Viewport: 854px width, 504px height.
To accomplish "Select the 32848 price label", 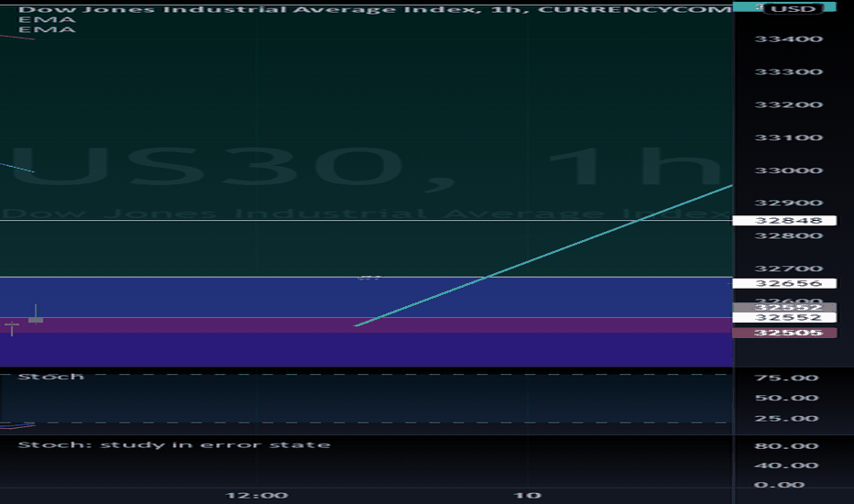I will pos(784,221).
